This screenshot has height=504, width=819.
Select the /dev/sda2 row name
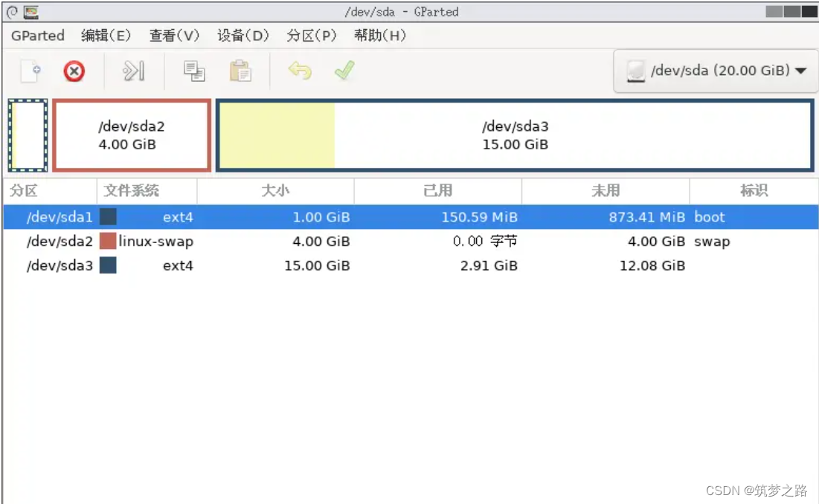click(x=60, y=242)
